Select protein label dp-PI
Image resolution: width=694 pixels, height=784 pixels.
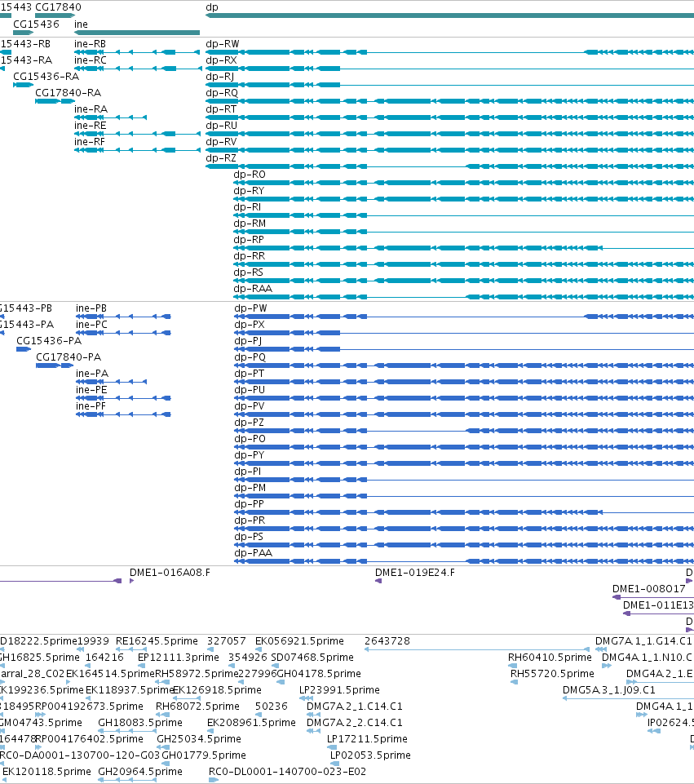(248, 472)
